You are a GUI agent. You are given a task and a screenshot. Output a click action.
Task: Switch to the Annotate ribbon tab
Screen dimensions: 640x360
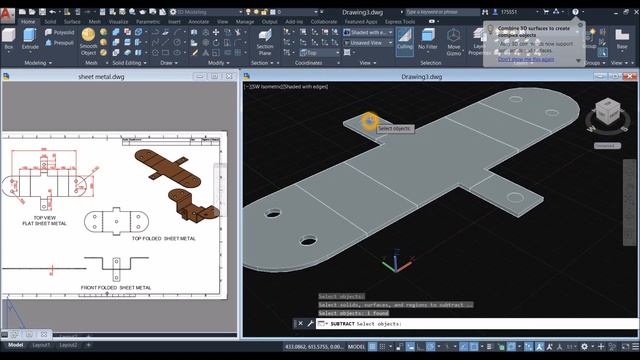tap(199, 22)
